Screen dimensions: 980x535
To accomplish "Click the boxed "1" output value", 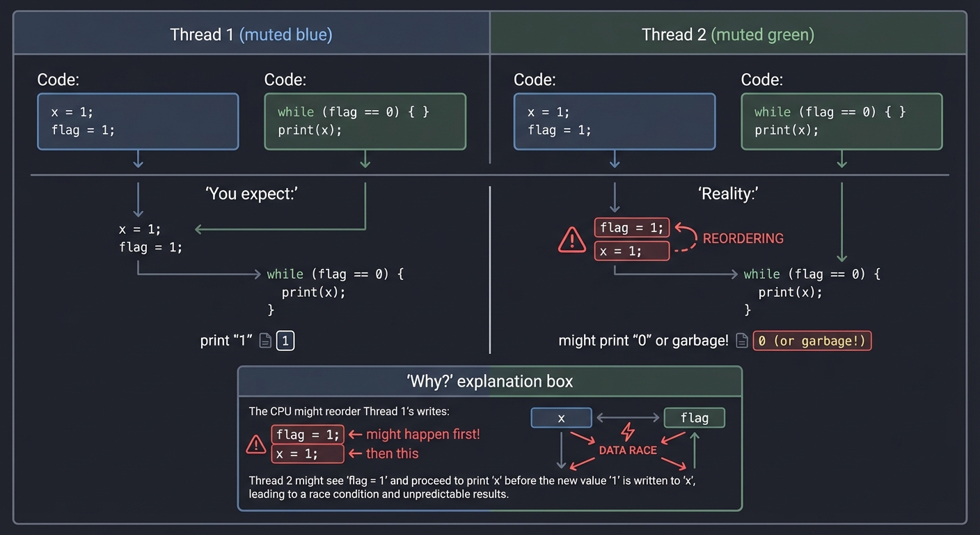I will point(285,340).
